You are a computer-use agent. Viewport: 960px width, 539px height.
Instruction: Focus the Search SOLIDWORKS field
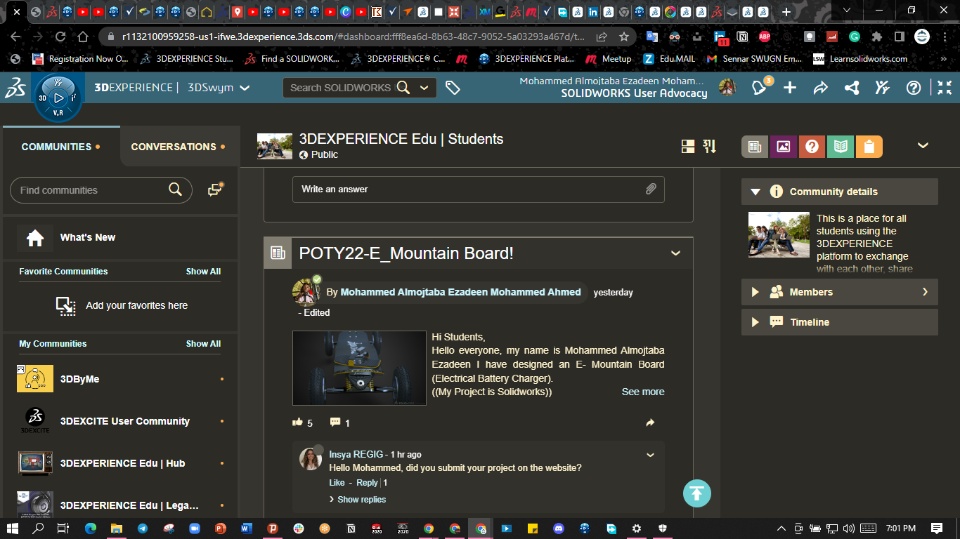tap(340, 88)
